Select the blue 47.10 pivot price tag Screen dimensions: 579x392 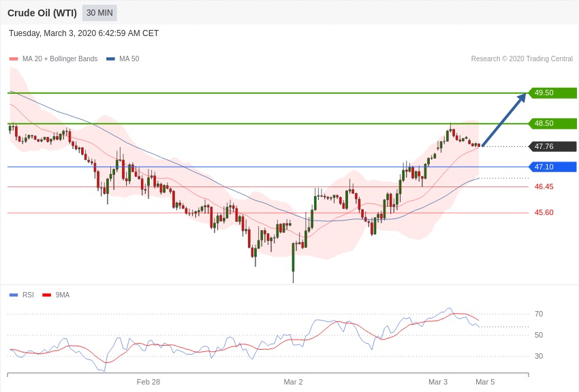pos(552,167)
